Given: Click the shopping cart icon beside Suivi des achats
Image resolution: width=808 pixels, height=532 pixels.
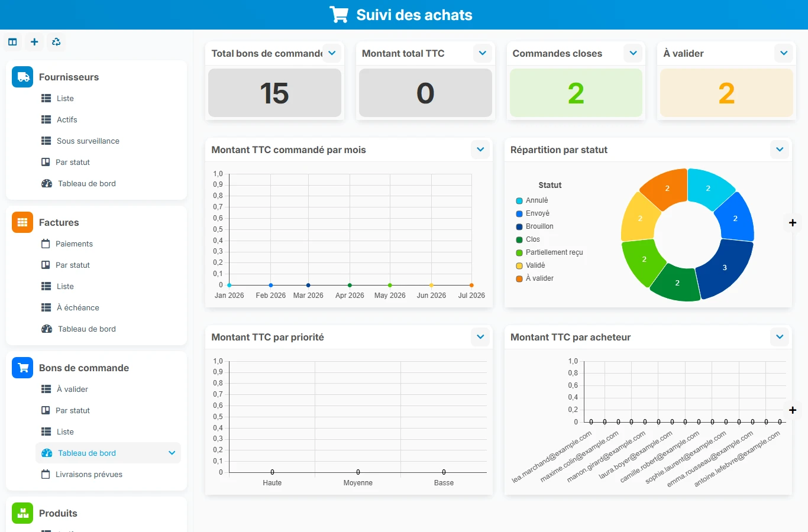Looking at the screenshot, I should [x=339, y=15].
